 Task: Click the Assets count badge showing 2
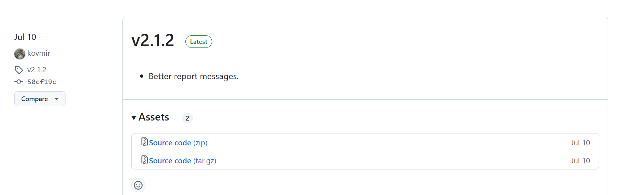(x=187, y=118)
